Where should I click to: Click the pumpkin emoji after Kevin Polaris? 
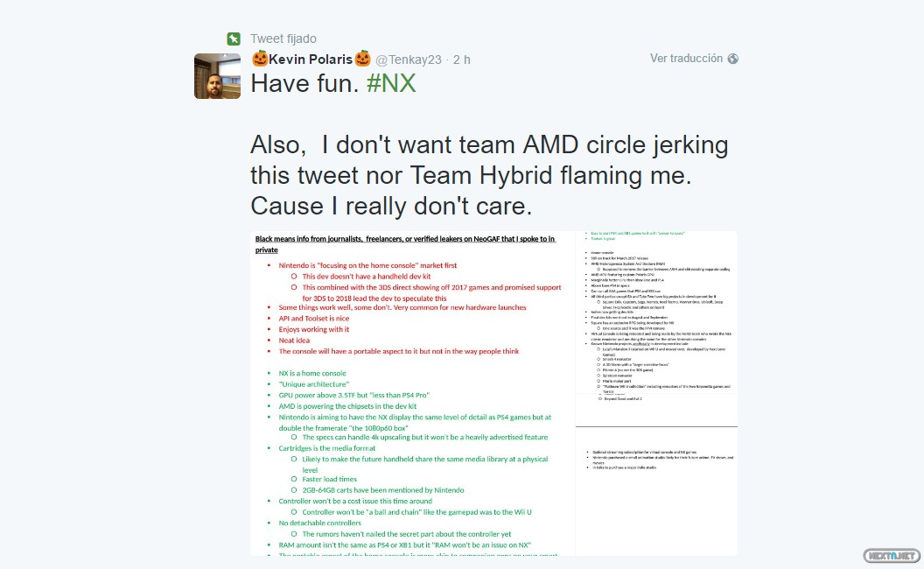362,59
